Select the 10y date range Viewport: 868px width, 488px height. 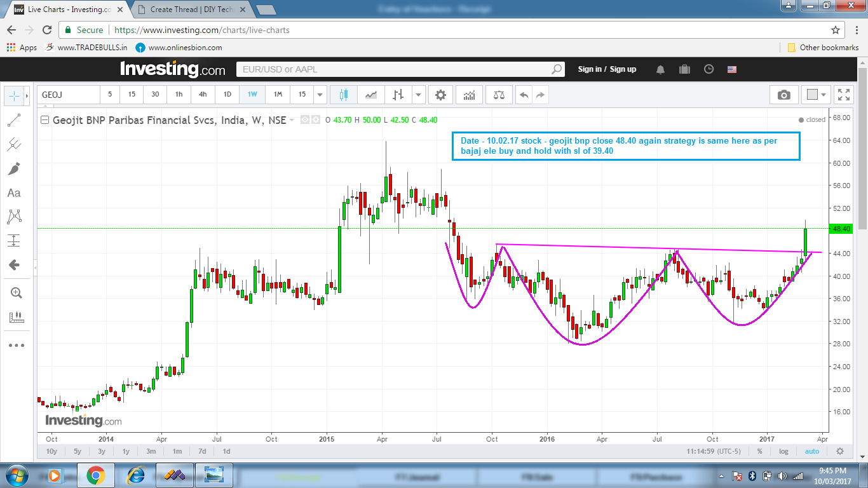click(51, 451)
